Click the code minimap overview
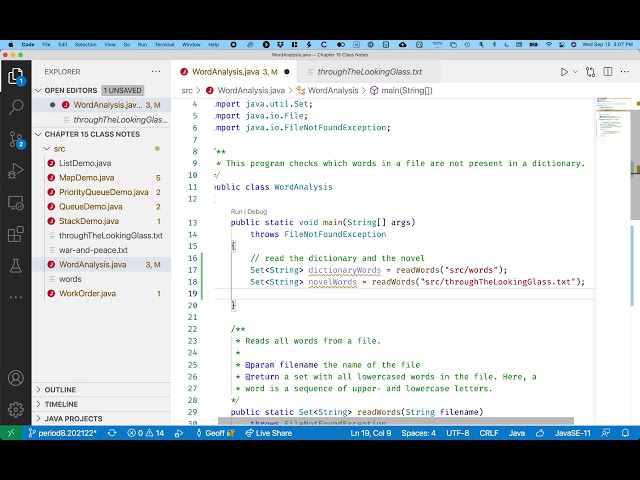Viewport: 640px width, 480px height. (x=613, y=118)
